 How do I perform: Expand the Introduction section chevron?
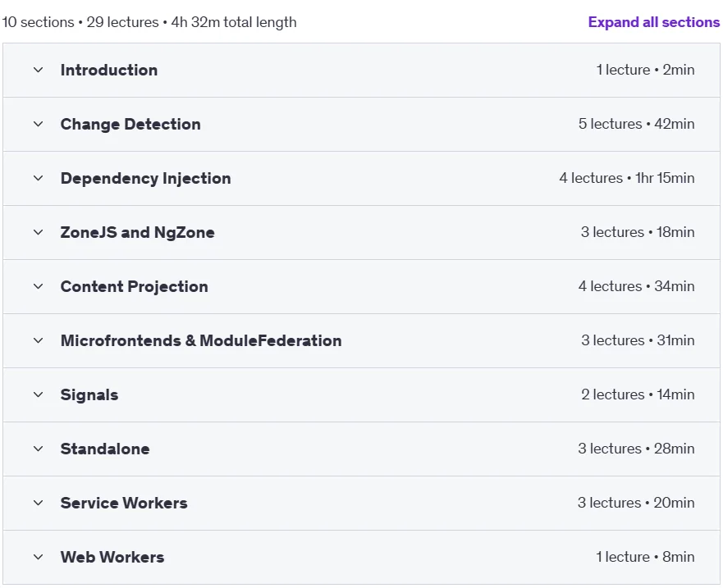39,70
